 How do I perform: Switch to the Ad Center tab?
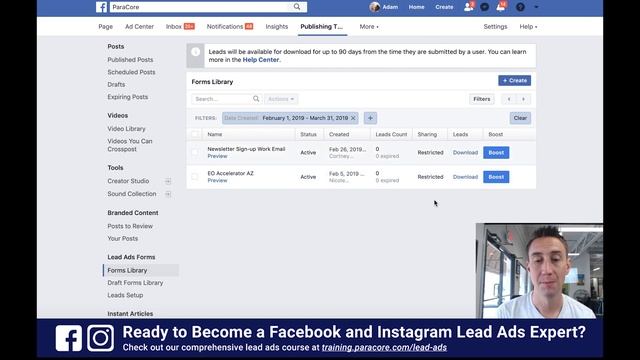pyautogui.click(x=139, y=27)
